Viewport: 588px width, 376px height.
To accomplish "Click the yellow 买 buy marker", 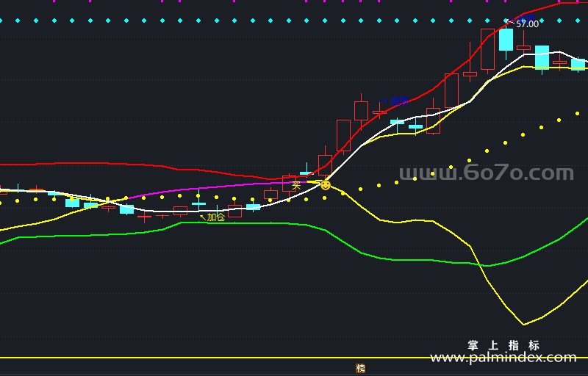I will [x=296, y=185].
